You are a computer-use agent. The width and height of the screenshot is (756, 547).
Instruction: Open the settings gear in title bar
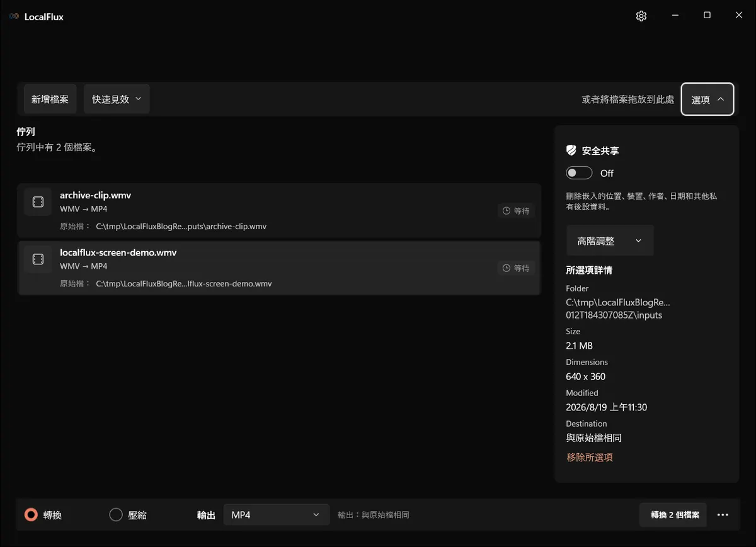pyautogui.click(x=641, y=16)
